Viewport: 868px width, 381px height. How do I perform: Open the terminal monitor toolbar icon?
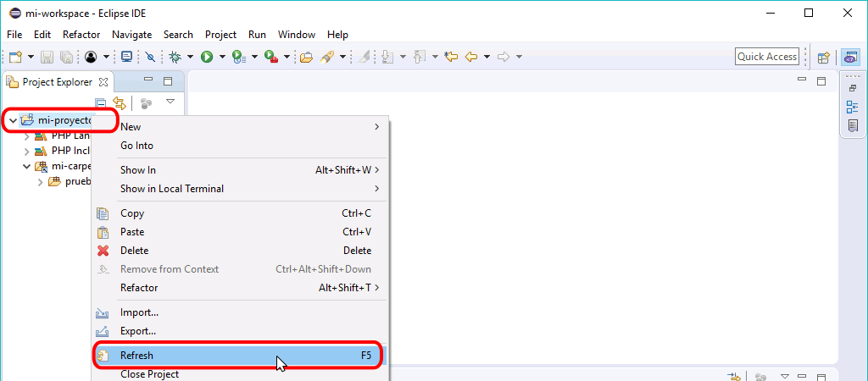click(127, 57)
